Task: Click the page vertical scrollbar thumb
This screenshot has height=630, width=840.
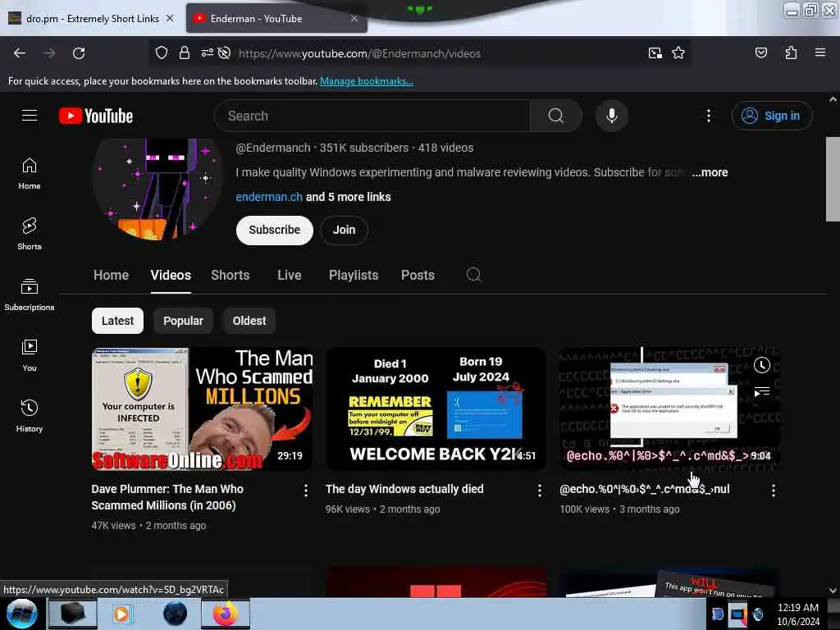Action: 833,179
